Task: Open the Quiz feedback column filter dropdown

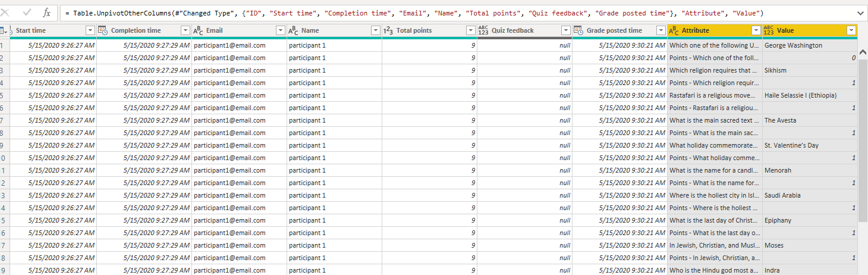Action: (x=565, y=30)
